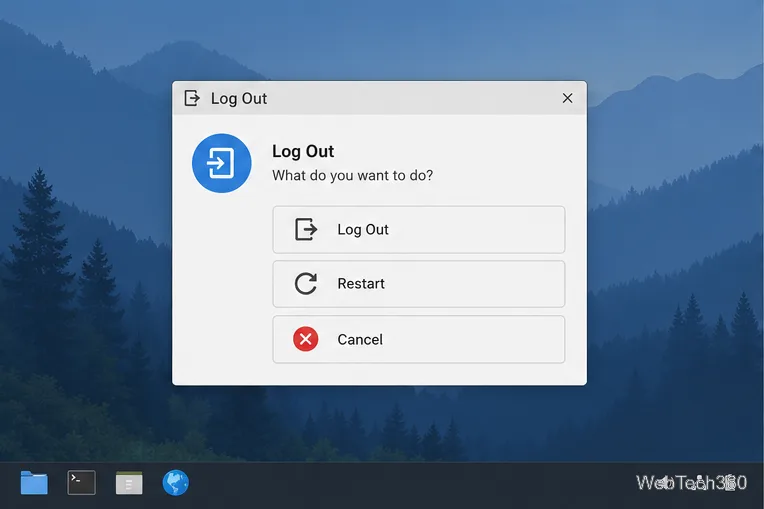Cancel the log out dialog
Screen dimensions: 764x509
click(419, 339)
